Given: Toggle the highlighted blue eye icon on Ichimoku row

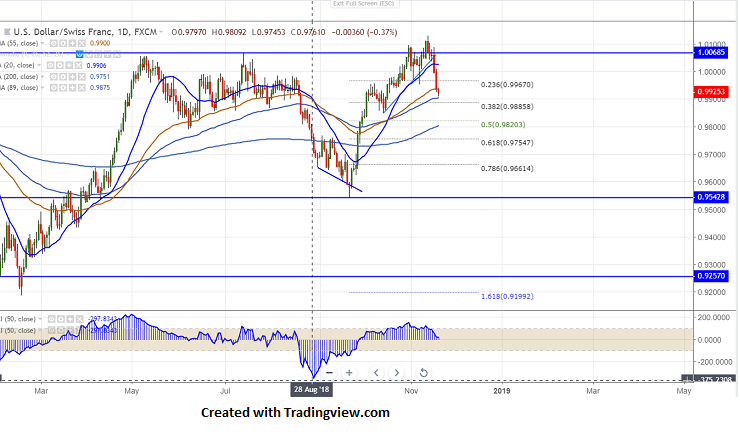Looking at the screenshot, I should tap(80, 54).
